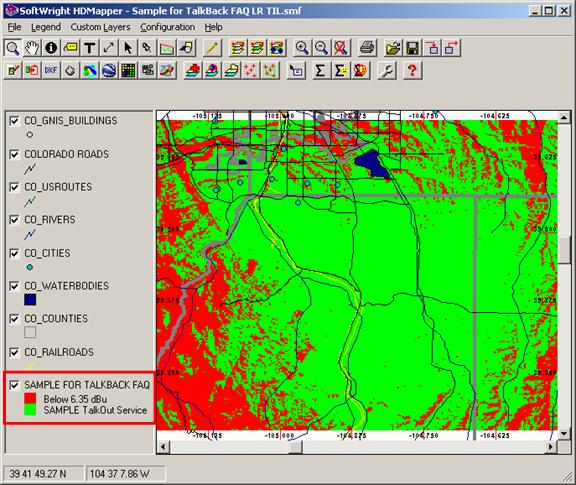Viewport: 576px width, 485px height.
Task: Click the colored grid matrix icon
Action: coord(128,70)
